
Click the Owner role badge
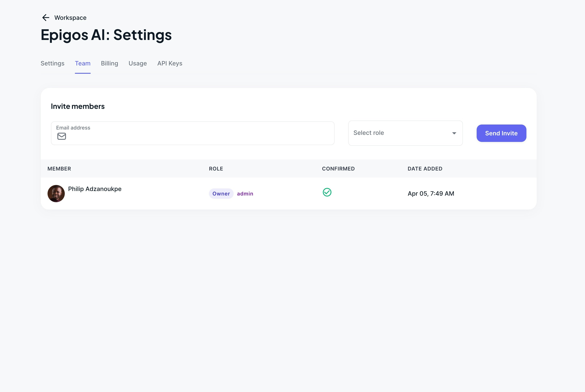[x=221, y=193]
